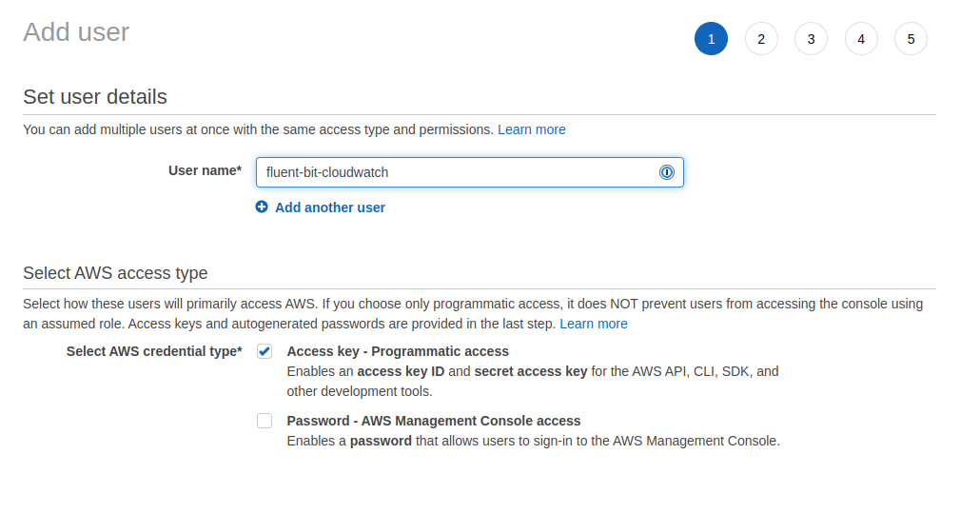Click the 'Select AWS access type' heading
980x514 pixels.
(x=116, y=273)
